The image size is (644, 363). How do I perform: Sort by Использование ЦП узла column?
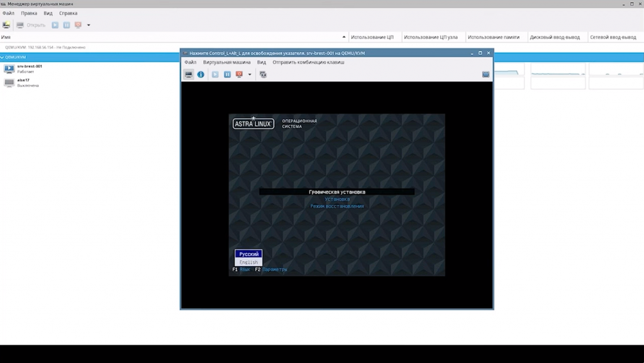point(433,37)
